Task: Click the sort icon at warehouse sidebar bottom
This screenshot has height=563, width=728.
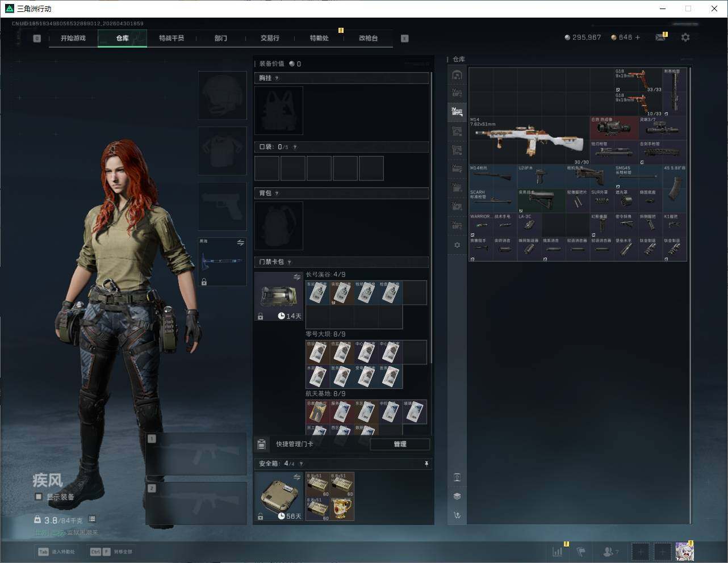Action: [x=457, y=515]
